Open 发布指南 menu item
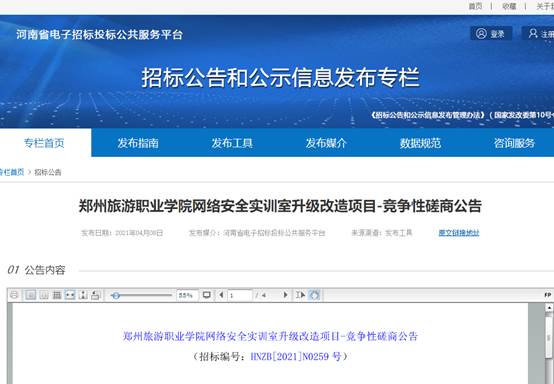 [x=138, y=143]
